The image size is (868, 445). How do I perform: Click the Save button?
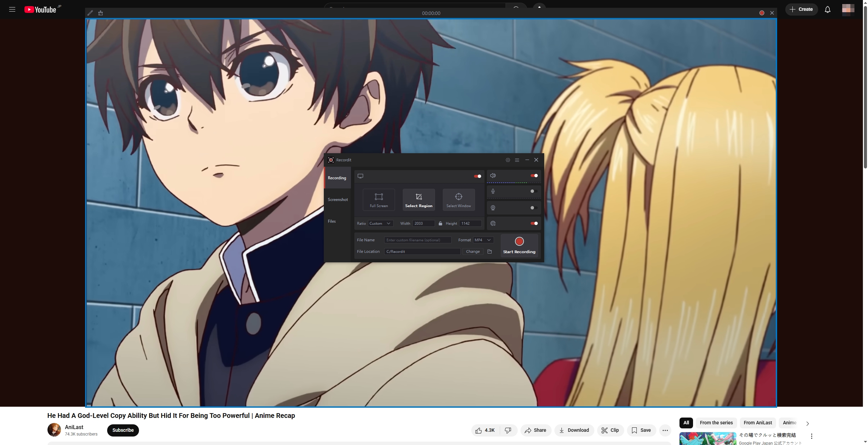click(x=641, y=430)
